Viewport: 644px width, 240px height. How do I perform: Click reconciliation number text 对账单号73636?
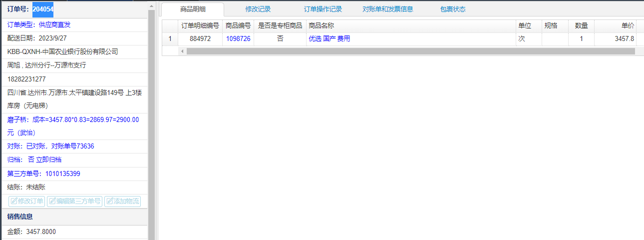[72, 146]
